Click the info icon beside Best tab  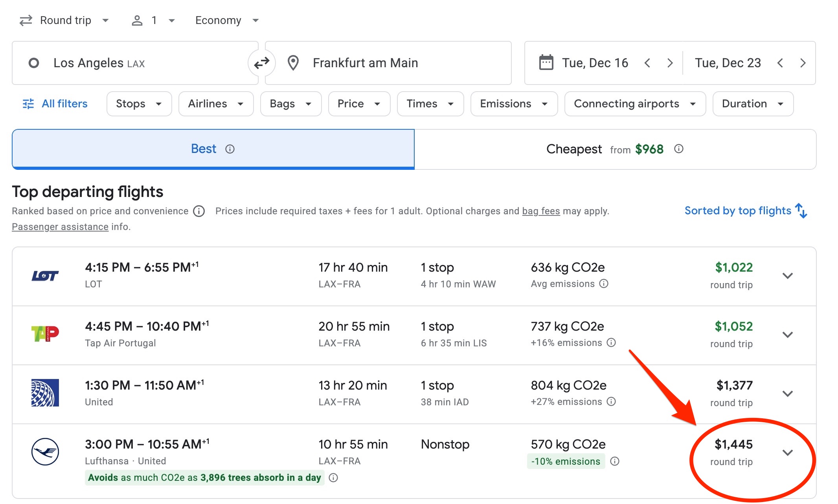(x=230, y=149)
